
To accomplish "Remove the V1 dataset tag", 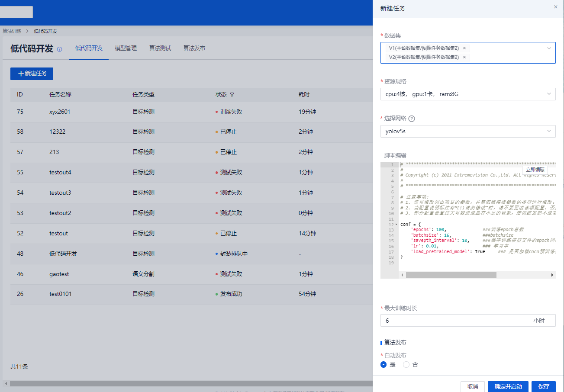I will point(464,48).
